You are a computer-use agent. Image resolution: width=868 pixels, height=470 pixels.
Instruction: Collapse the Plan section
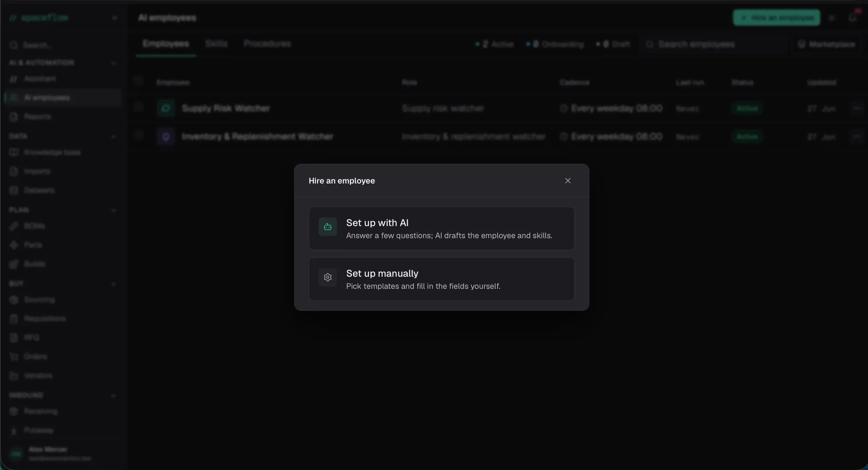click(x=114, y=210)
